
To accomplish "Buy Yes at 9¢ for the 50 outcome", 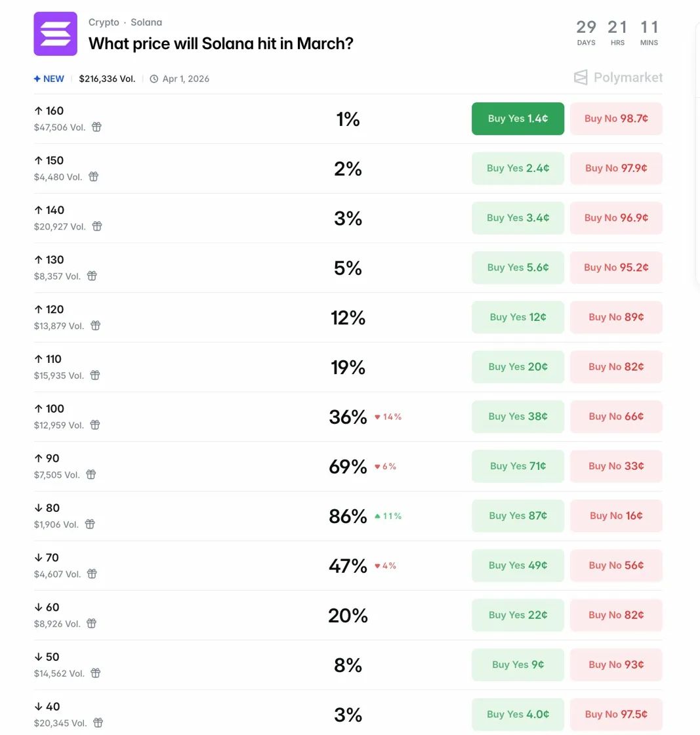I will (x=518, y=664).
